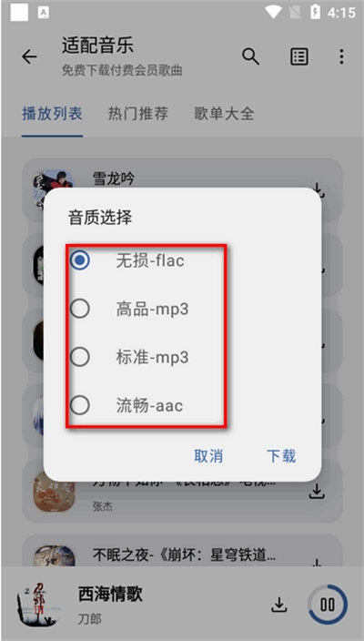Tap download icon on 张杰 song row
Image resolution: width=364 pixels, height=641 pixels.
coord(316,492)
